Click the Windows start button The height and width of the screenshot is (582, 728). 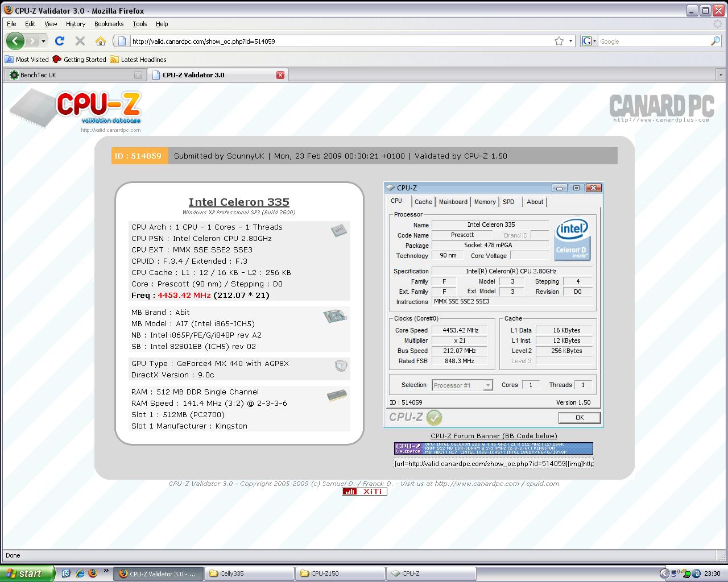click(x=27, y=573)
